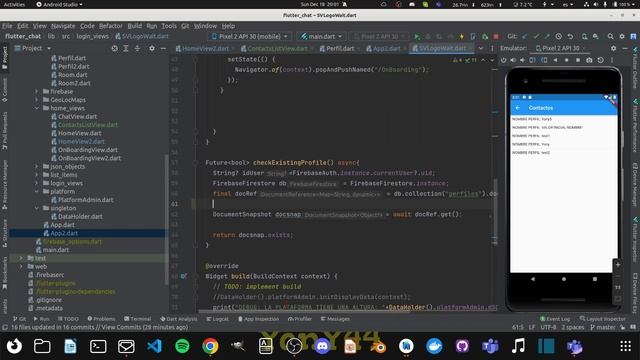Image resolution: width=640 pixels, height=360 pixels.
Task: Open the Dart Analysis tool window
Action: (x=178, y=319)
